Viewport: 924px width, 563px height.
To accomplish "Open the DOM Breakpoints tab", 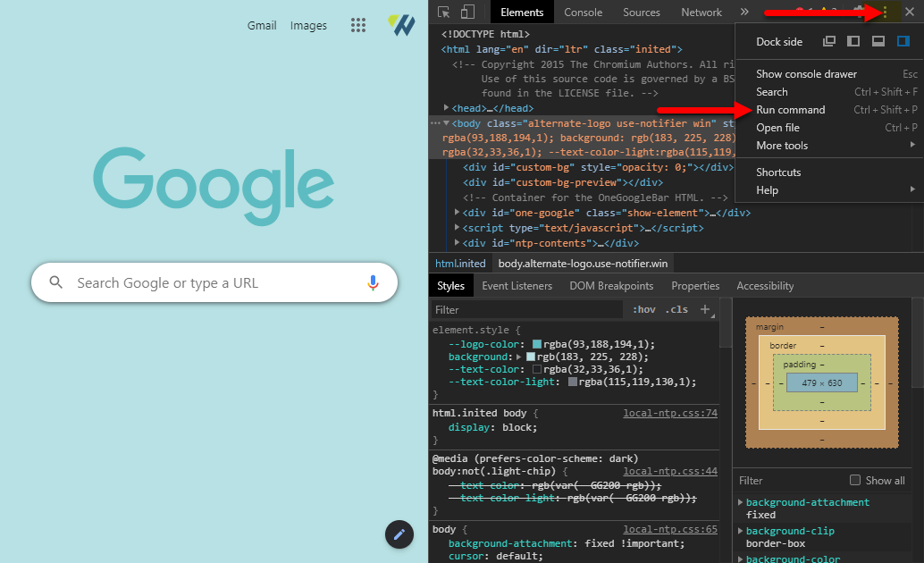I will coord(611,286).
